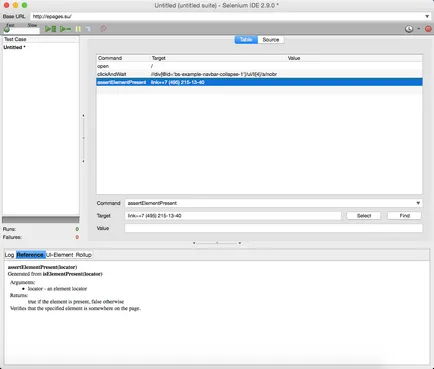Click the scheduler clock icon

[x=409, y=29]
